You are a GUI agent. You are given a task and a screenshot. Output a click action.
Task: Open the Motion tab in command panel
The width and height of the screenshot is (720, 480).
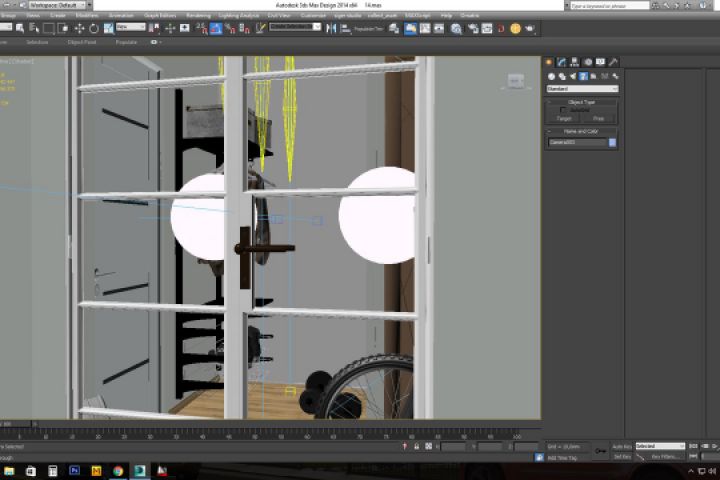pyautogui.click(x=588, y=62)
